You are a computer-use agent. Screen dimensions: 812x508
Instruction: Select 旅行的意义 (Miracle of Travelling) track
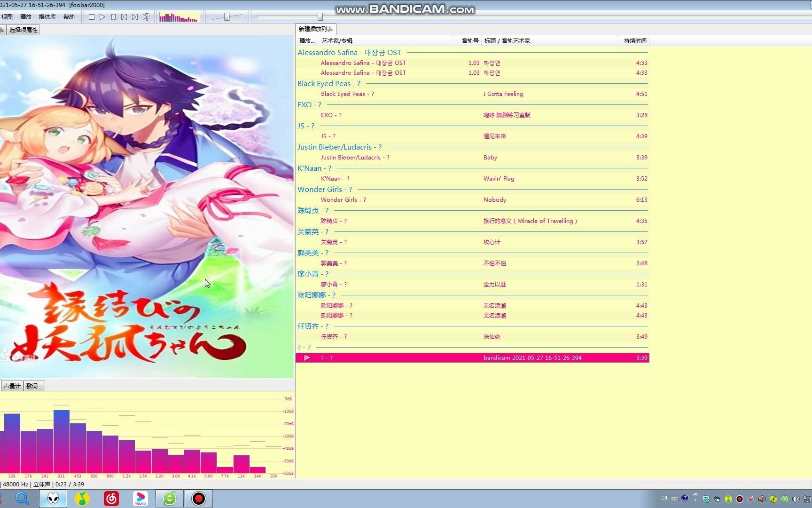[472, 221]
